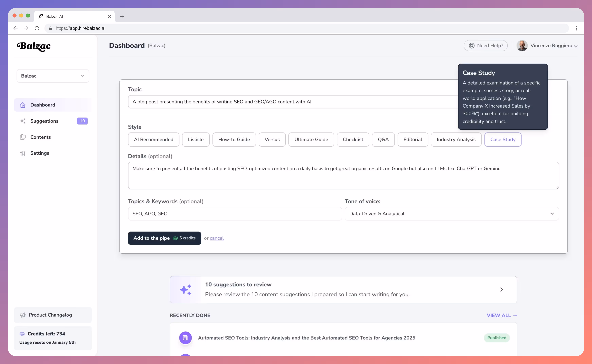Expand the Tone of voice dropdown

[452, 214]
